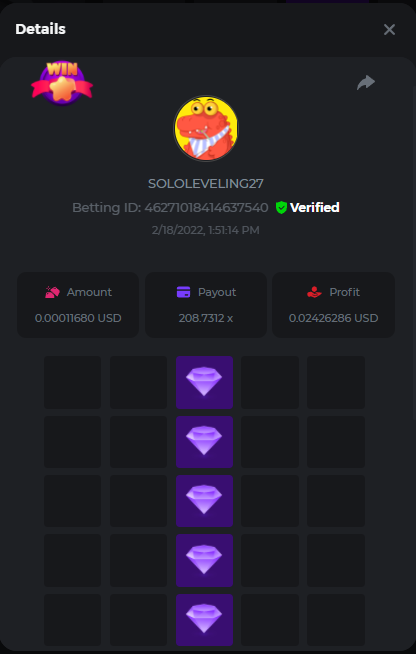Click the diamond tile in second row
This screenshot has height=654, width=416.
point(204,442)
